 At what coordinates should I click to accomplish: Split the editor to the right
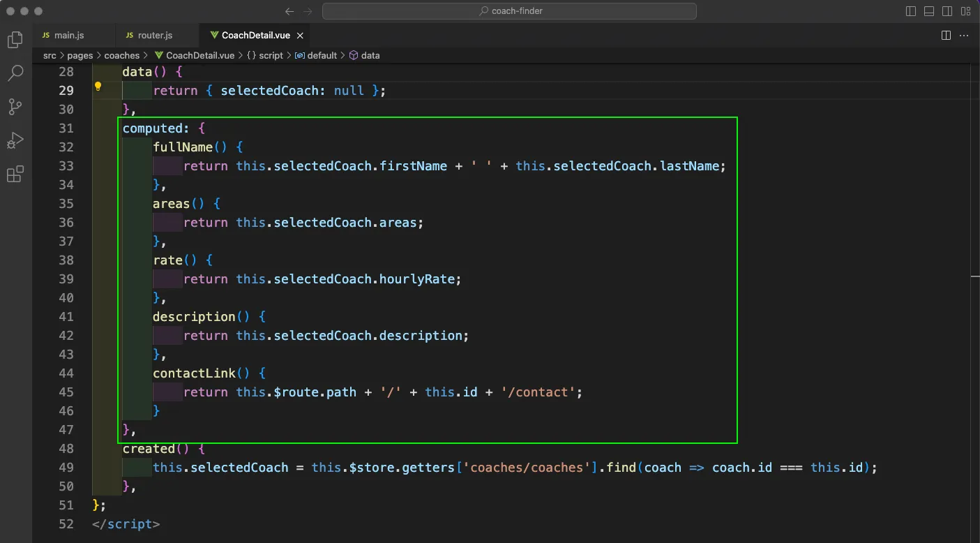[946, 35]
